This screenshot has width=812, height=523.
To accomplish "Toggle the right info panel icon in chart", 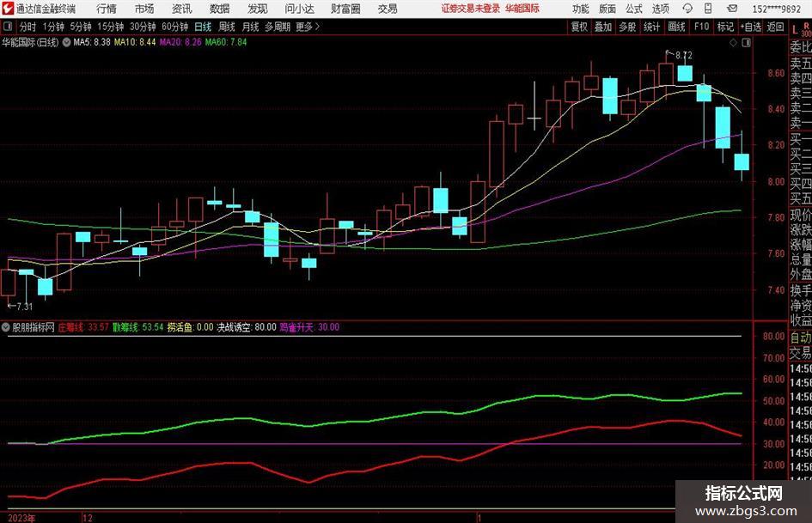I will click(746, 43).
